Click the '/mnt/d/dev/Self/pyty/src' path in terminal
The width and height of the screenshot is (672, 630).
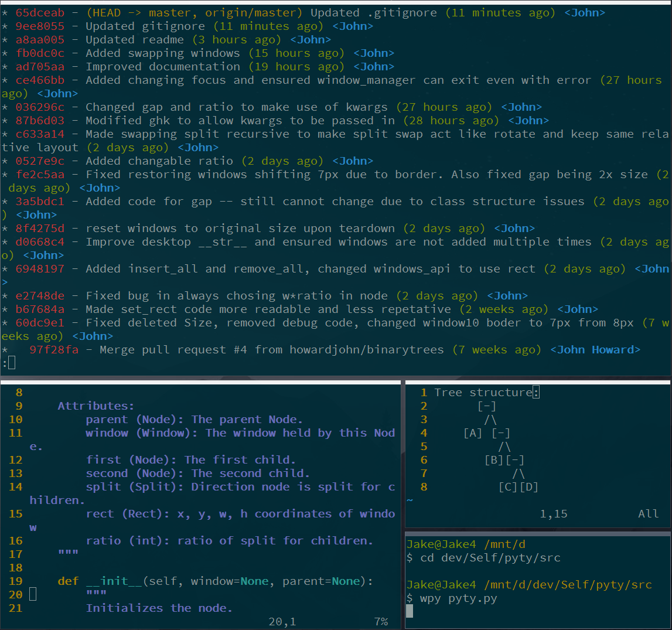point(568,584)
